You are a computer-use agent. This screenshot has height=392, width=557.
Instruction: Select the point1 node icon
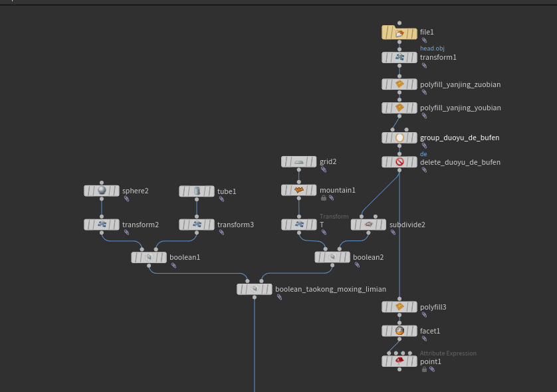tap(399, 361)
